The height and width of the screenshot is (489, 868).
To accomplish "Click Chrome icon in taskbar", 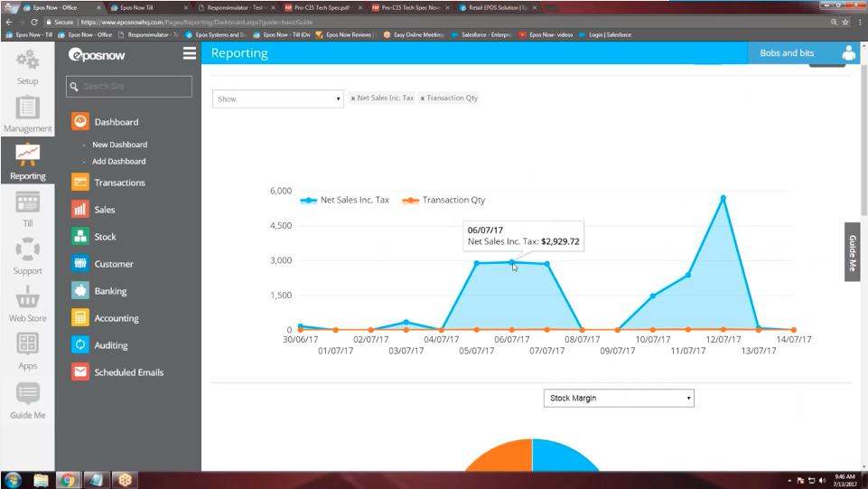I will 68,480.
